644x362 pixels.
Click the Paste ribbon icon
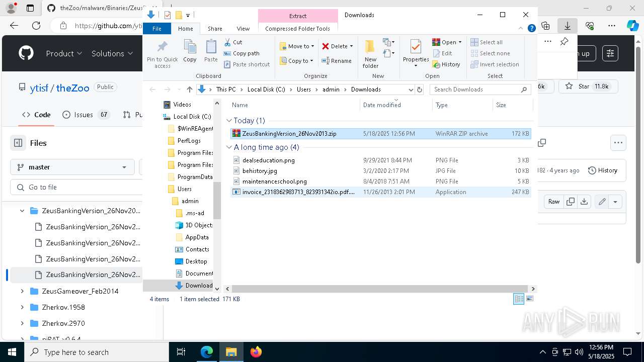pyautogui.click(x=211, y=51)
